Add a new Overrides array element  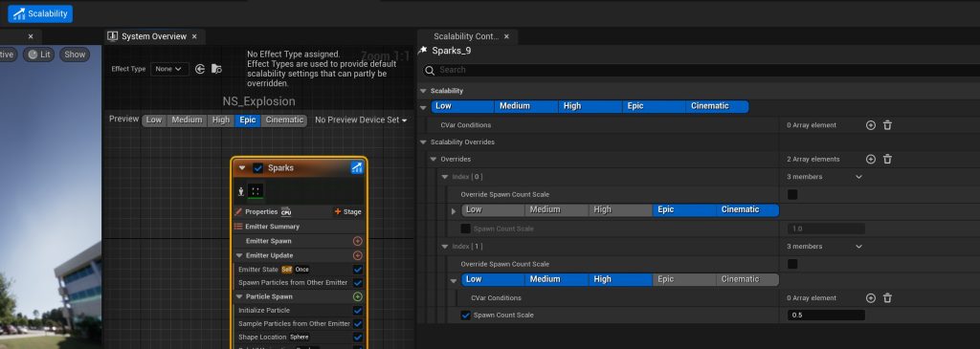[x=871, y=160]
